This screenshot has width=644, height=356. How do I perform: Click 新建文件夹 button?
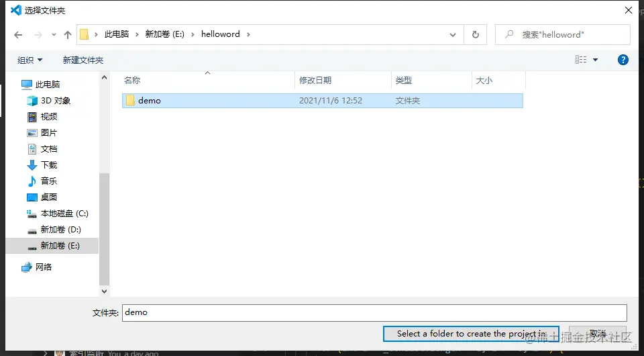point(83,60)
